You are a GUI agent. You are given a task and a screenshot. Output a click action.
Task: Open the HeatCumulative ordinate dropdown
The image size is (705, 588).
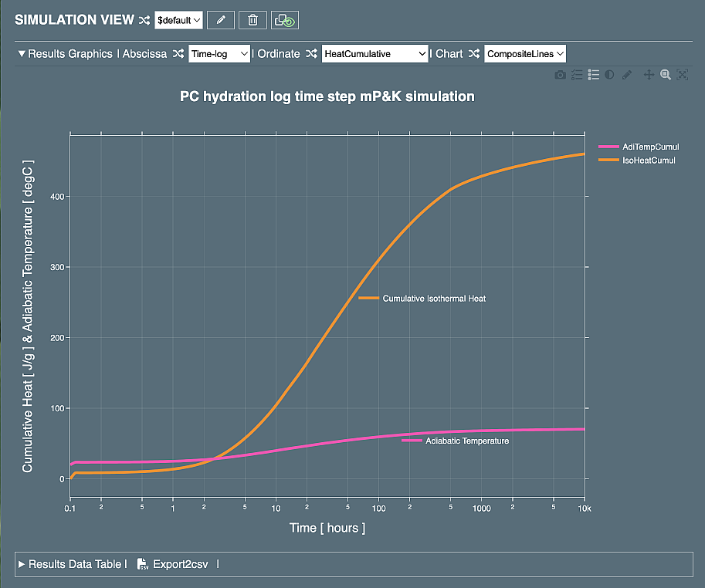pyautogui.click(x=375, y=54)
